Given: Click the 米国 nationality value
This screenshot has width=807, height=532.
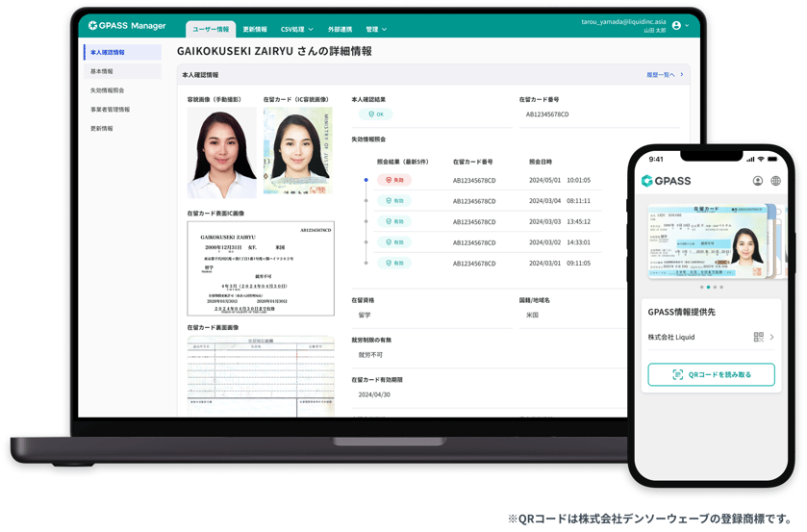Looking at the screenshot, I should point(532,315).
